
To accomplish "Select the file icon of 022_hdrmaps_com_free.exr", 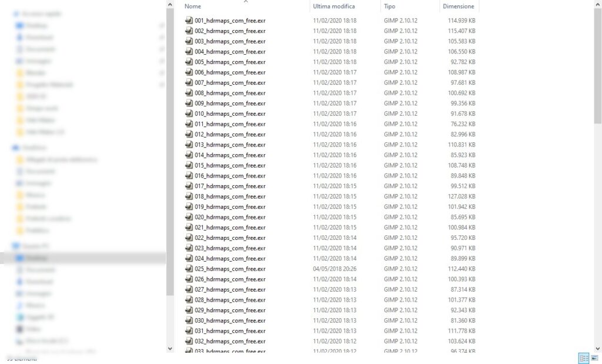I will tap(189, 238).
